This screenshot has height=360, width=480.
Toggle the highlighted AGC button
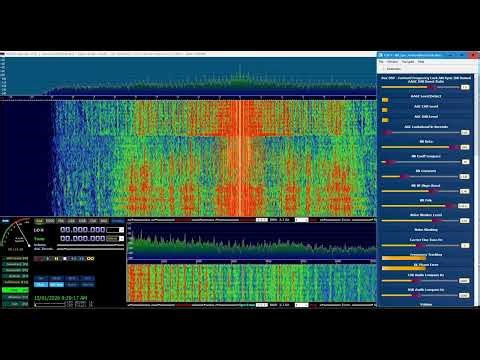[56, 285]
